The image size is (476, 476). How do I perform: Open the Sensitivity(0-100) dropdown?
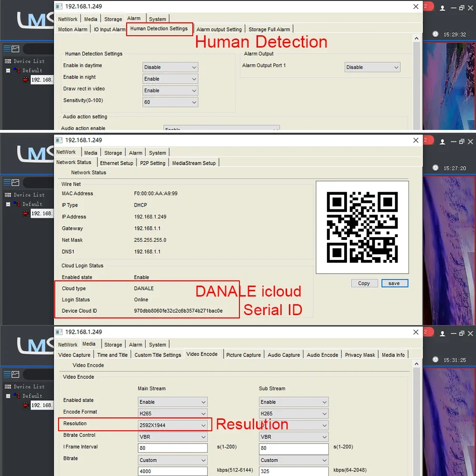pyautogui.click(x=170, y=102)
